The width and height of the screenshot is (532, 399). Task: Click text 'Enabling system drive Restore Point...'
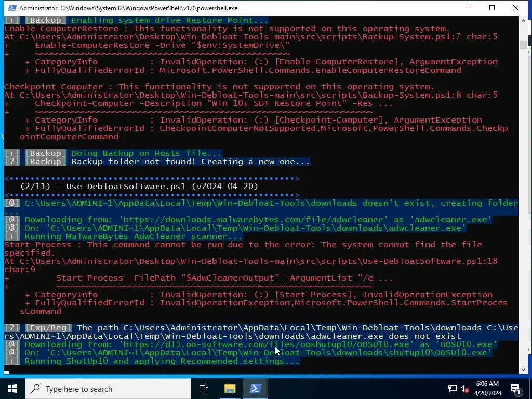(x=170, y=20)
